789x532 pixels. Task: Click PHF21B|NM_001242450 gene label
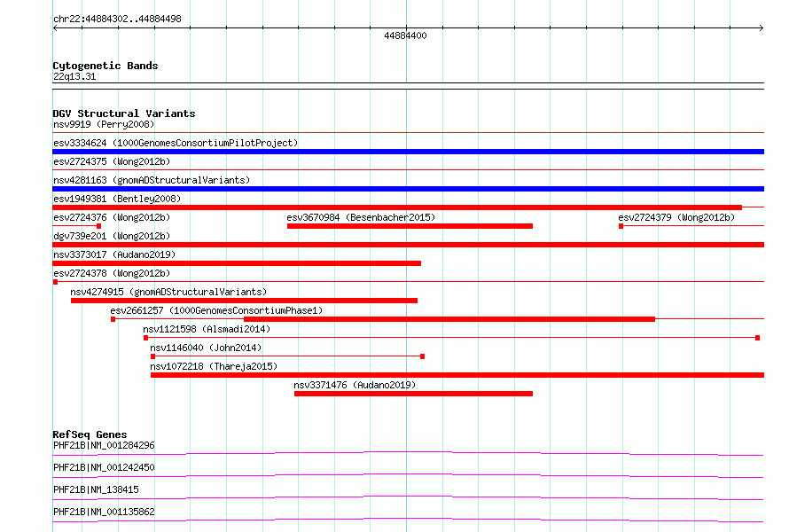[104, 467]
